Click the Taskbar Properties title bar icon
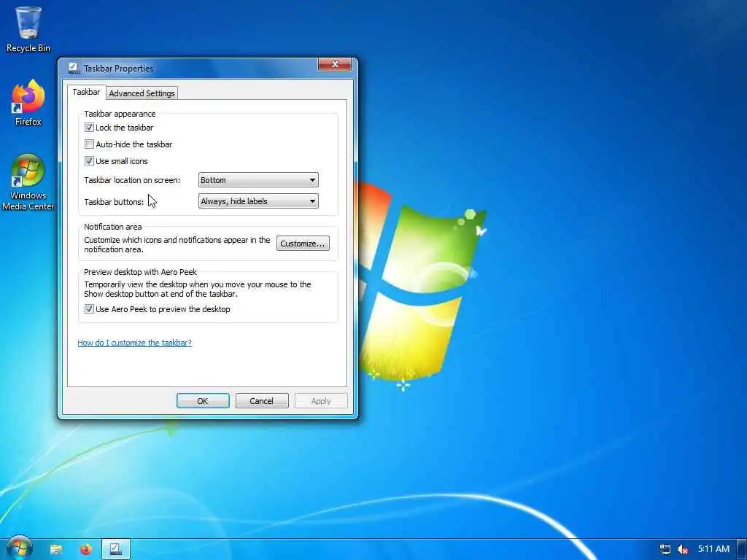This screenshot has height=560, width=747. pyautogui.click(x=74, y=68)
